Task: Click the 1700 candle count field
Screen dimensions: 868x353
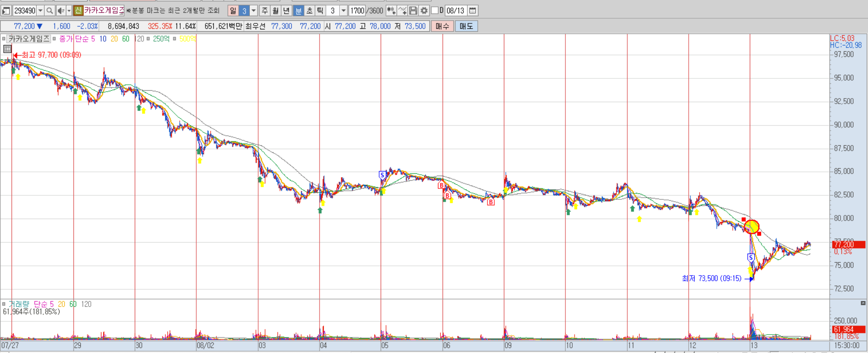Action: (x=357, y=11)
